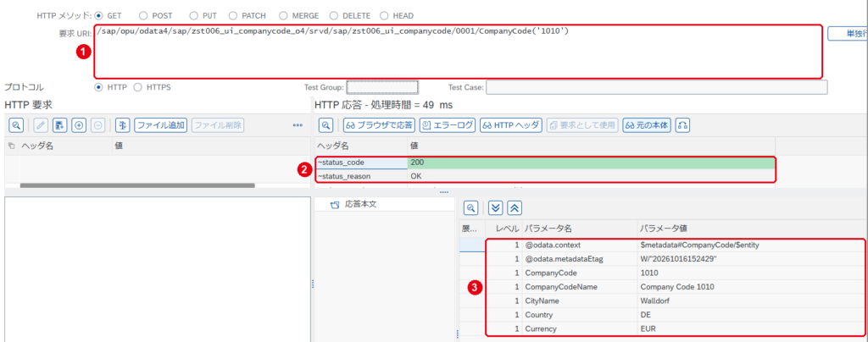Viewport: 868px width, 342px height.
Task: Click horizontal scrollbar under request header table
Action: (137, 185)
